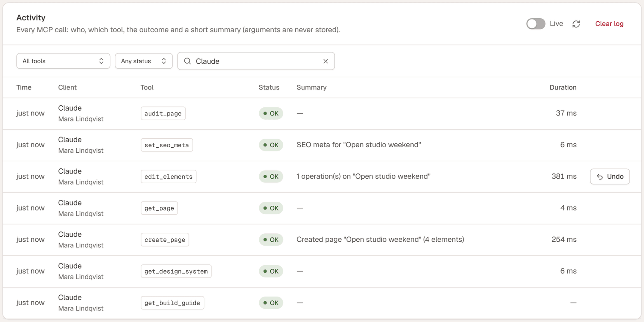Click the get_page tool tag
Image resolution: width=644 pixels, height=322 pixels.
pos(159,208)
